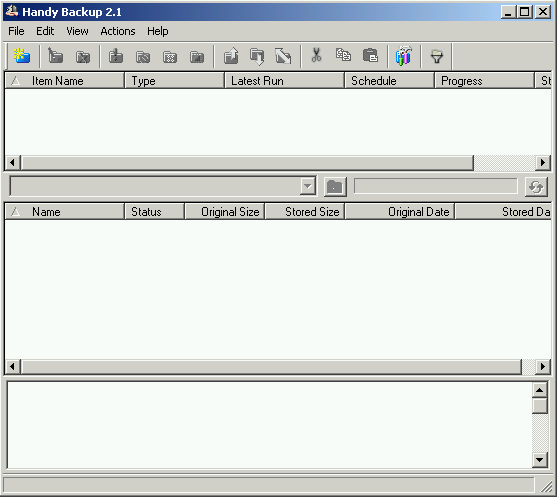Click the folder-with-pencil edit item icon

point(55,56)
